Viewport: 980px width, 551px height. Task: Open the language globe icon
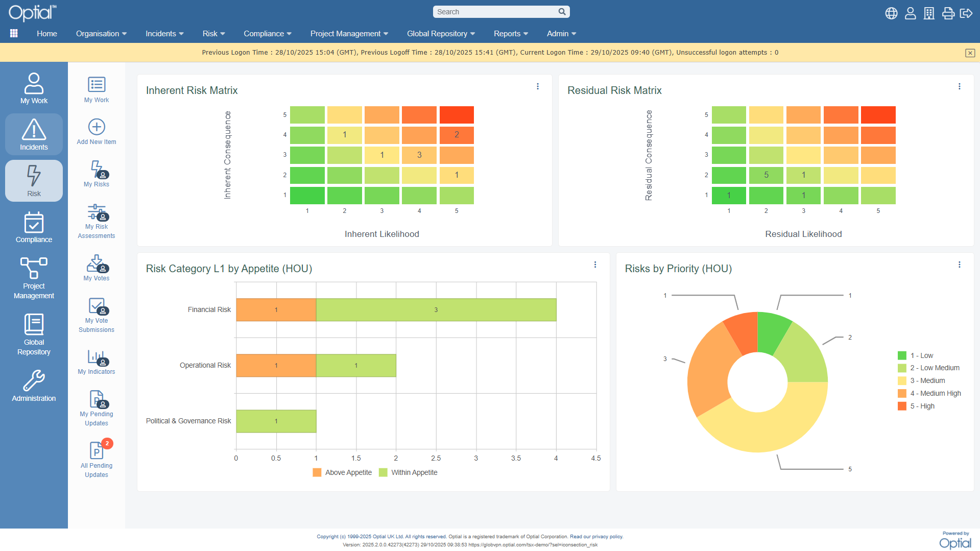(x=891, y=13)
